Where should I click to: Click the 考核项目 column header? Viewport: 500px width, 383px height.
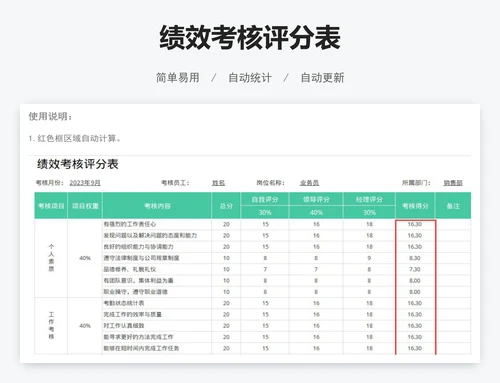(x=51, y=206)
